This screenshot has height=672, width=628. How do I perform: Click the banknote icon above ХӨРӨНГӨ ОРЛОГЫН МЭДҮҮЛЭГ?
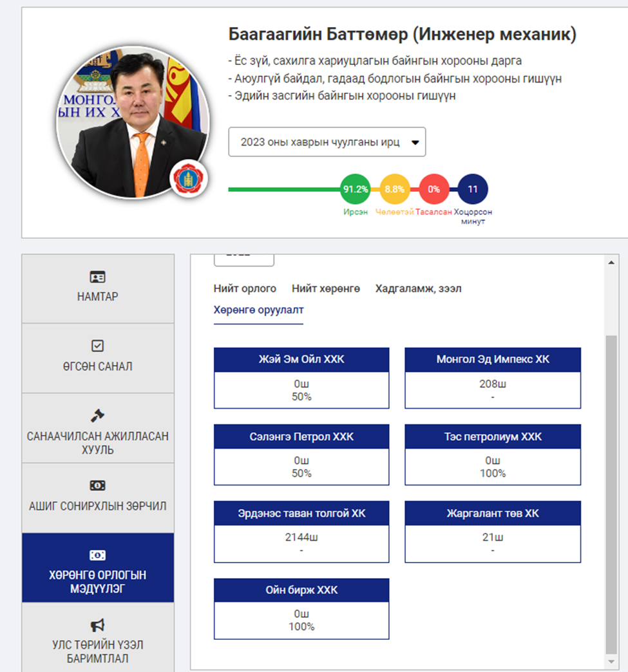[97, 555]
